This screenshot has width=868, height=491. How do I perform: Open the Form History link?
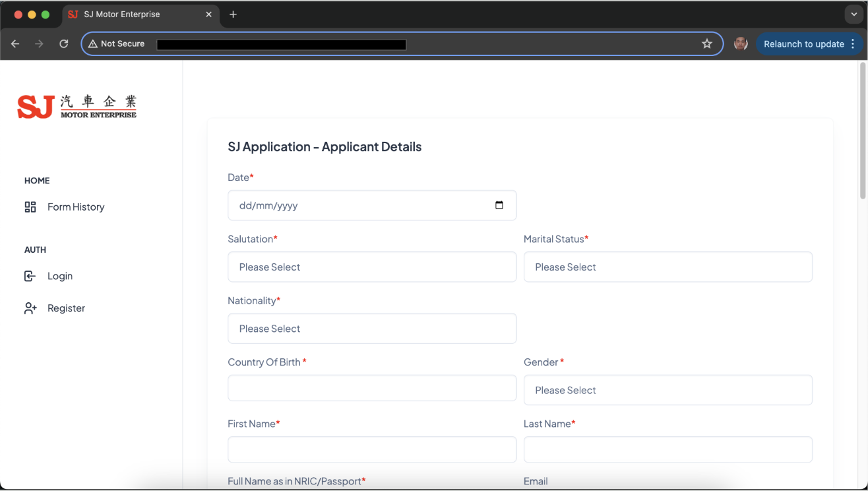tap(76, 207)
